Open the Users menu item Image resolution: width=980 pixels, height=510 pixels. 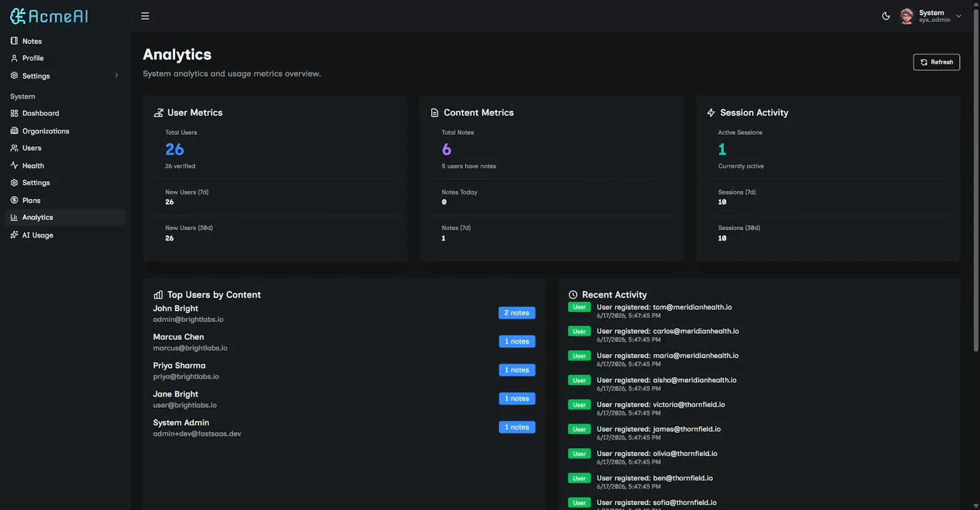[x=65, y=148]
